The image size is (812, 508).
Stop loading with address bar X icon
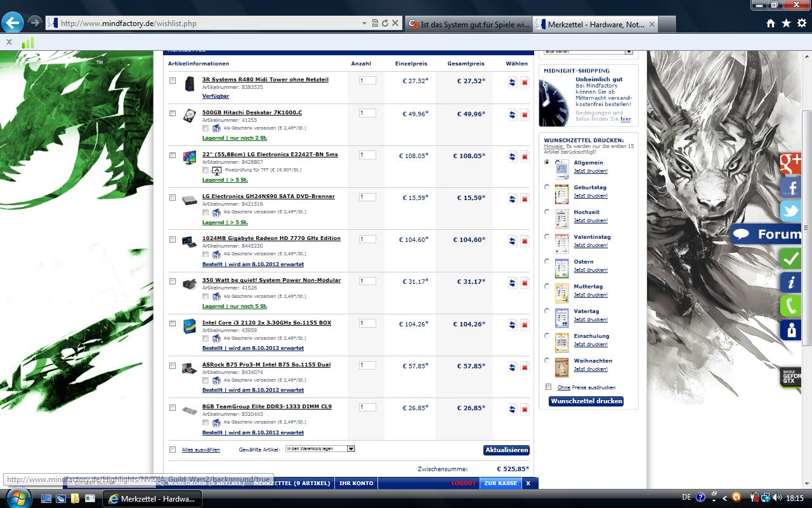[395, 23]
